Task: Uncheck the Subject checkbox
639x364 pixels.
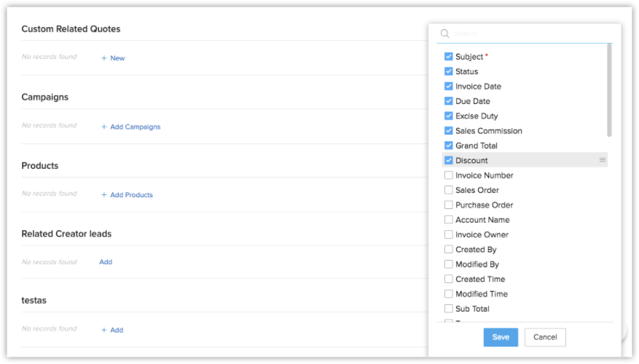Action: pos(449,57)
